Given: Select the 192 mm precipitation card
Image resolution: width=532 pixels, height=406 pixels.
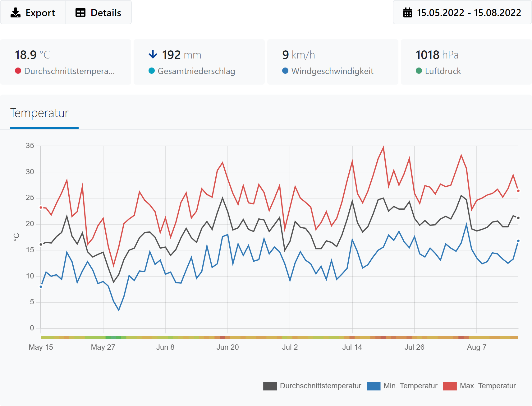Looking at the screenshot, I should pyautogui.click(x=199, y=62).
